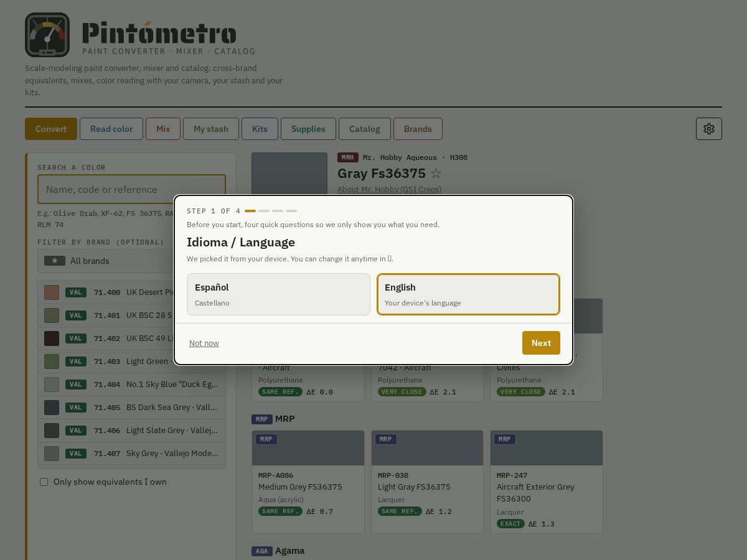Select the Español language option
This screenshot has height=560, width=747.
278,294
